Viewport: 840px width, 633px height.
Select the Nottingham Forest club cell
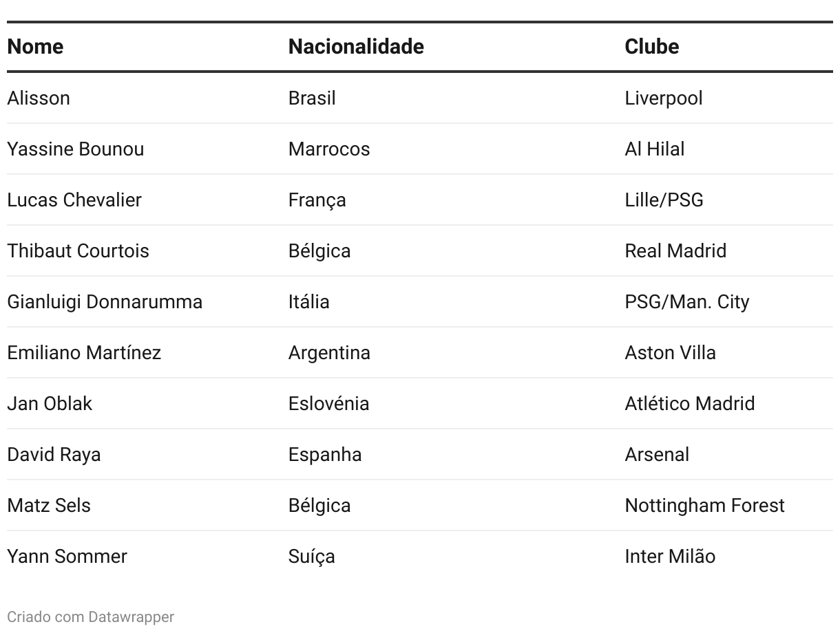tap(705, 505)
